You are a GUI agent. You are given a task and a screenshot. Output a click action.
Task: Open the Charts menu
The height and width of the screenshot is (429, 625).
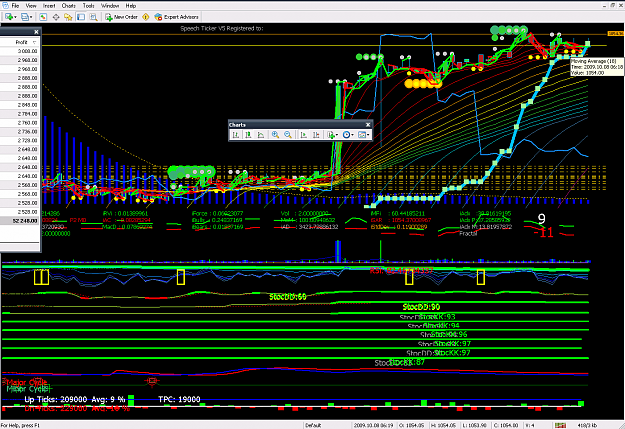click(69, 6)
